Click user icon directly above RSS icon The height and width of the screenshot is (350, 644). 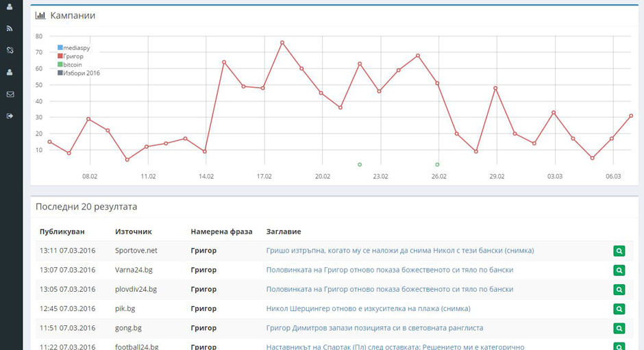pos(10,6)
